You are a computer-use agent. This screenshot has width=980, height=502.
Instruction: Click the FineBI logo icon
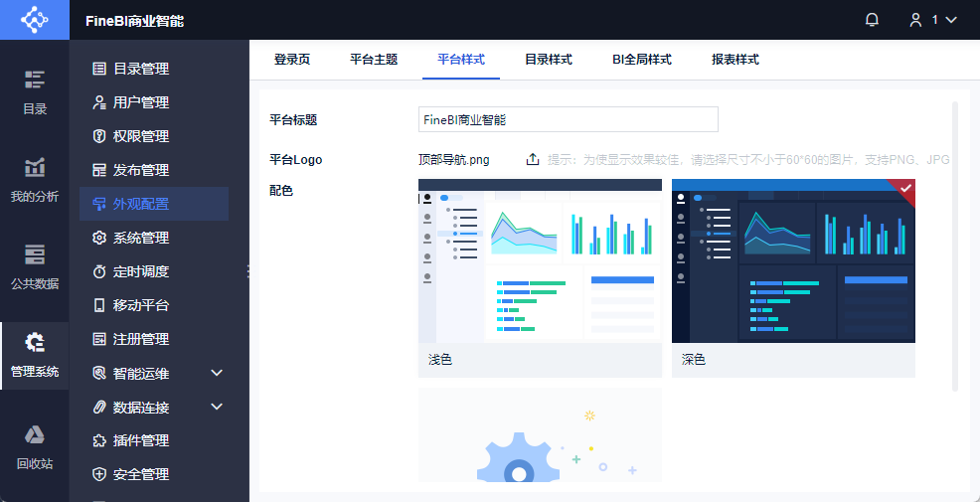[x=35, y=20]
